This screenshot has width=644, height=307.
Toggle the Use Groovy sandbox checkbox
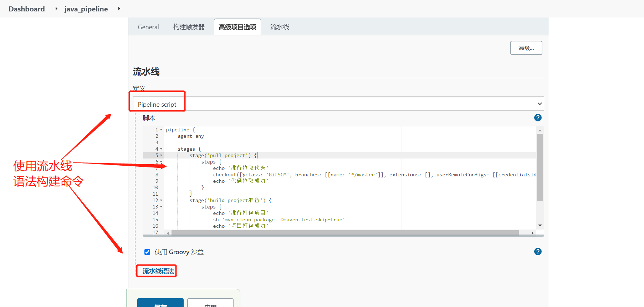(147, 252)
